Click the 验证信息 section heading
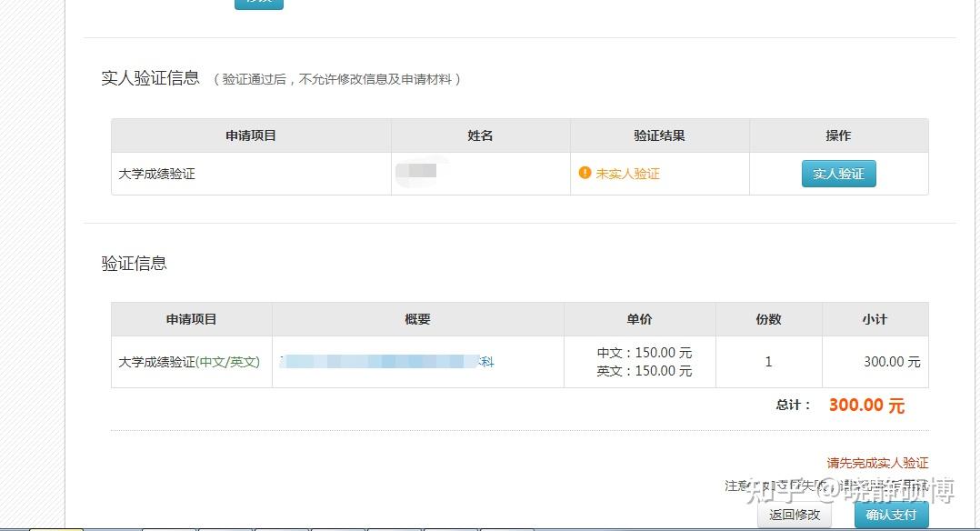Viewport: 980px width, 531px height. [x=134, y=264]
